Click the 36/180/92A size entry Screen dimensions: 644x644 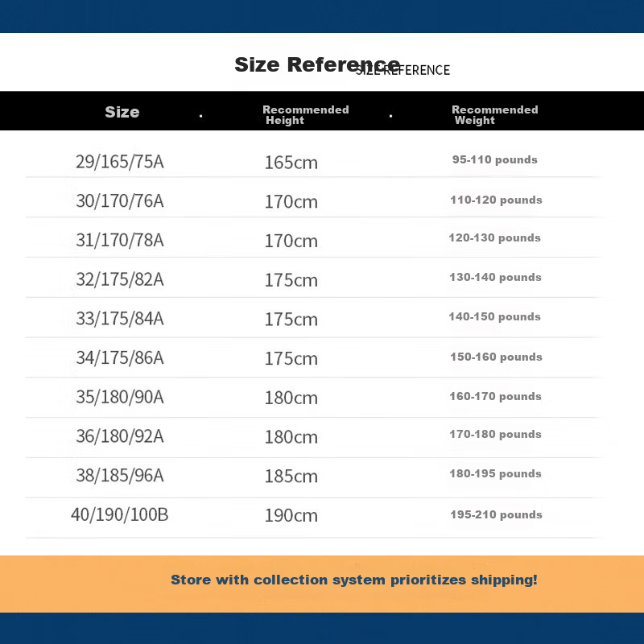pyautogui.click(x=120, y=436)
